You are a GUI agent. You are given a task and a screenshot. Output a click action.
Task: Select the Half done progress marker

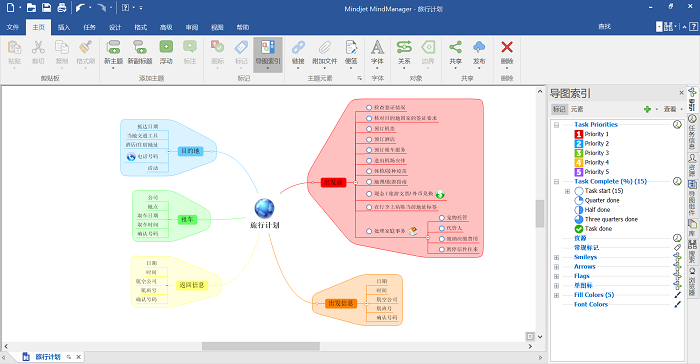click(579, 209)
